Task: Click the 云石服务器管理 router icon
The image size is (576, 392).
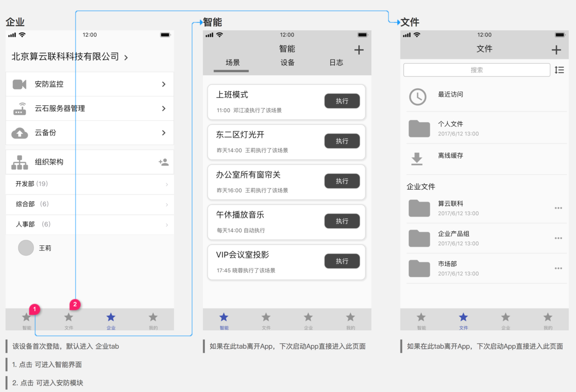Action: [20, 109]
